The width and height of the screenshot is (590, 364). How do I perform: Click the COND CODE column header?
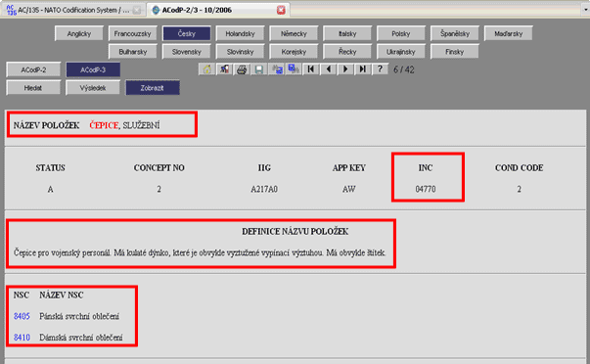(519, 168)
